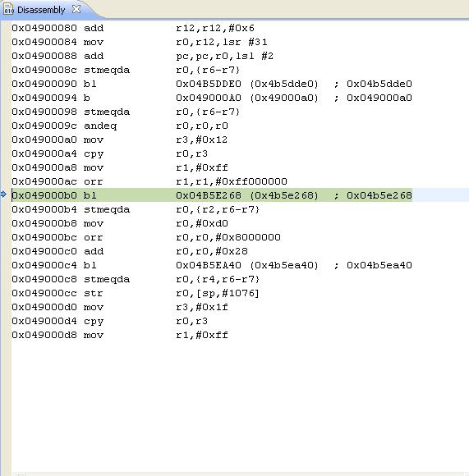Select highlighted bl line at 0x049000b0
Image resolution: width=469 pixels, height=476 pixels.
coord(212,195)
